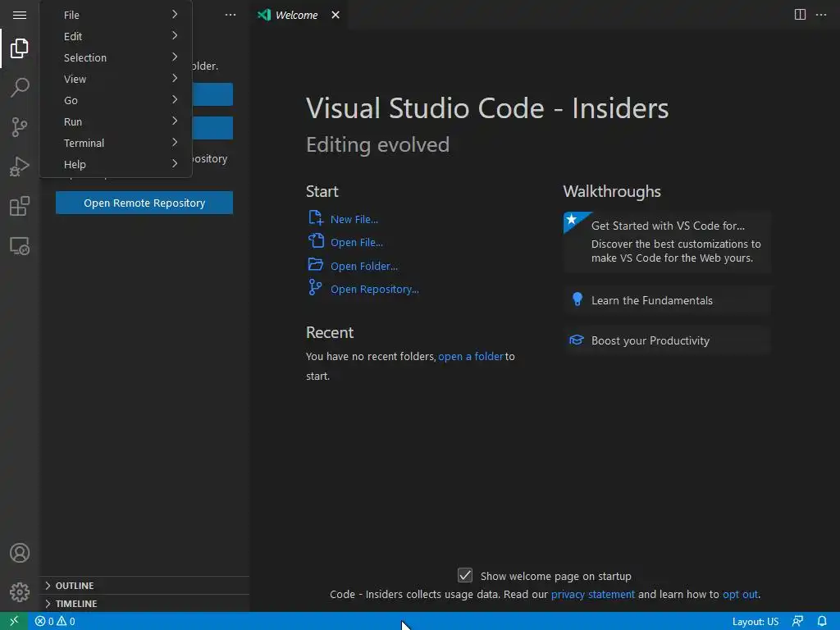Expand the Outline section
The image size is (840, 630).
coord(74,586)
